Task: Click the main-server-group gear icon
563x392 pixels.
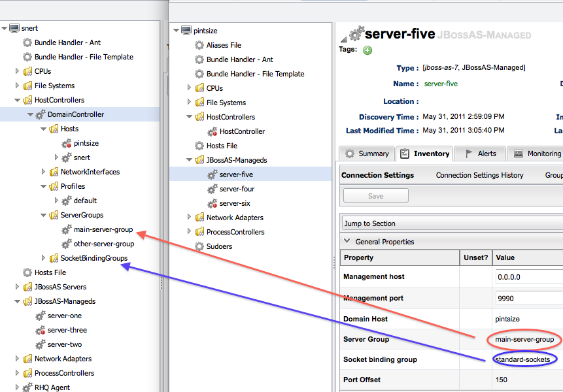Action: (67, 229)
